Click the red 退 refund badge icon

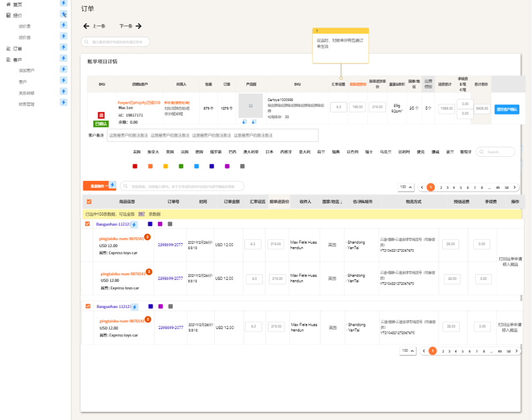101,115
